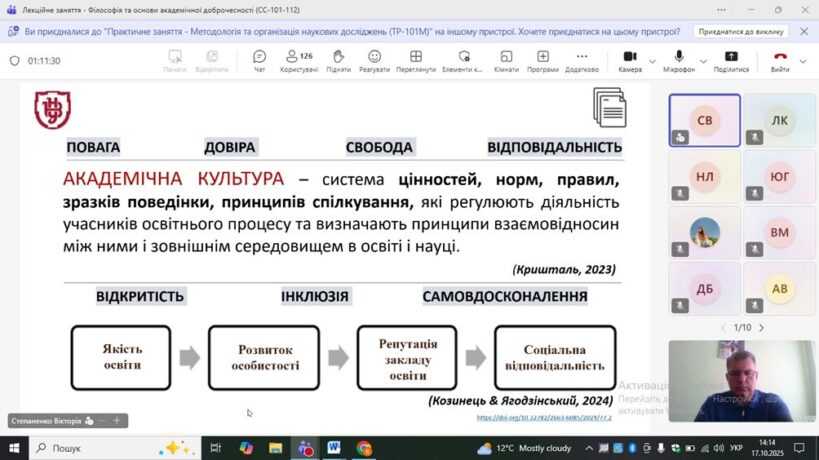Open the Chat panel
The image size is (819, 460).
260,60
